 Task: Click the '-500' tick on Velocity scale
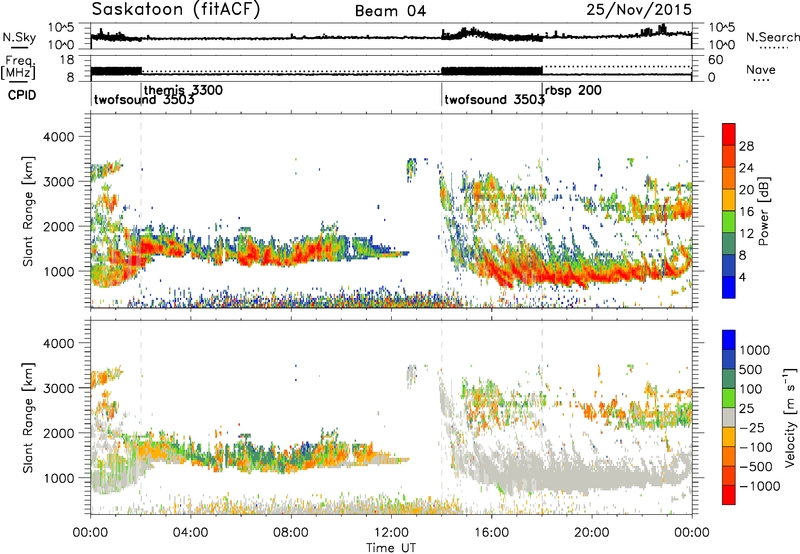(x=756, y=466)
